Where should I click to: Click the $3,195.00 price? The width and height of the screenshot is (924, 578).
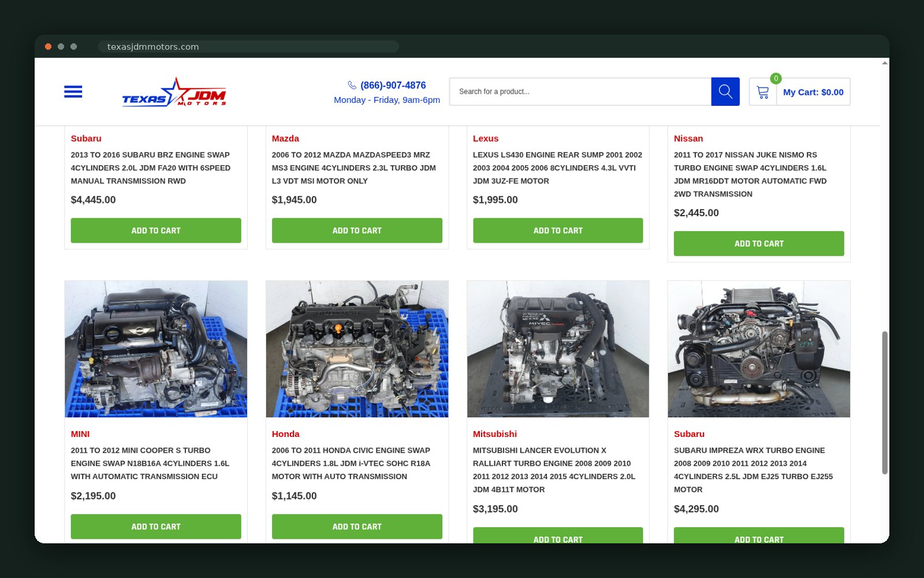click(x=495, y=509)
